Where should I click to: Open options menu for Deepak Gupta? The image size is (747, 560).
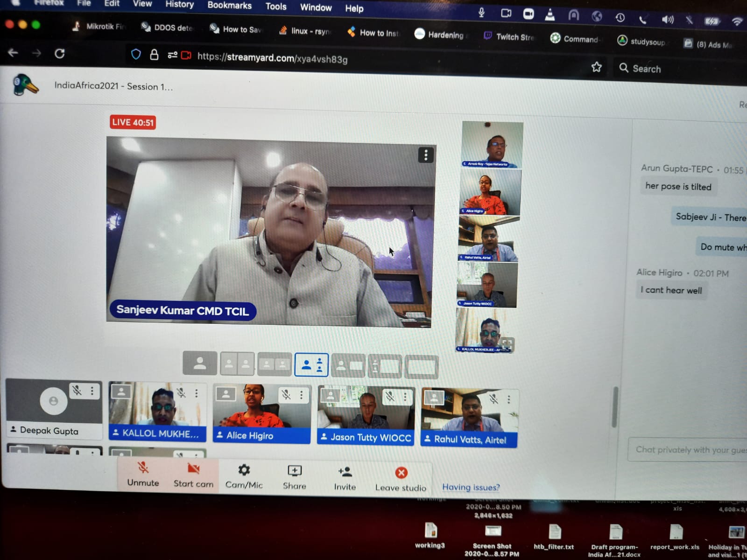[x=92, y=391]
